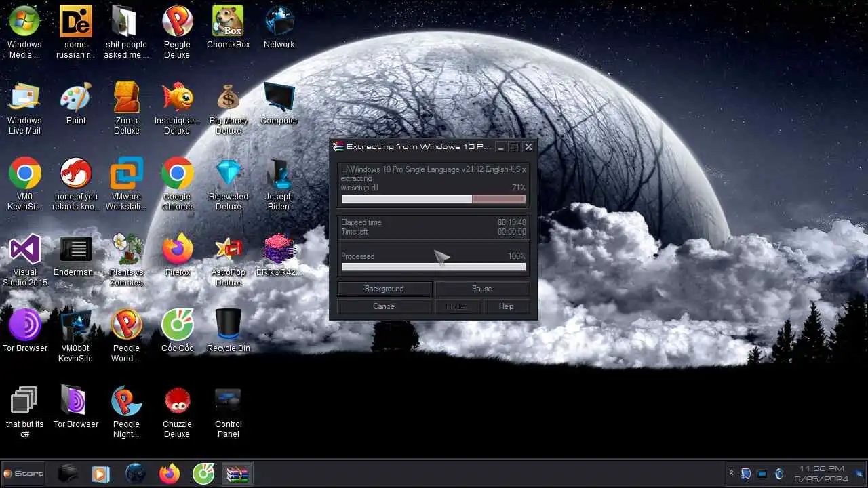
Task: Open the Start menu
Action: [23, 474]
